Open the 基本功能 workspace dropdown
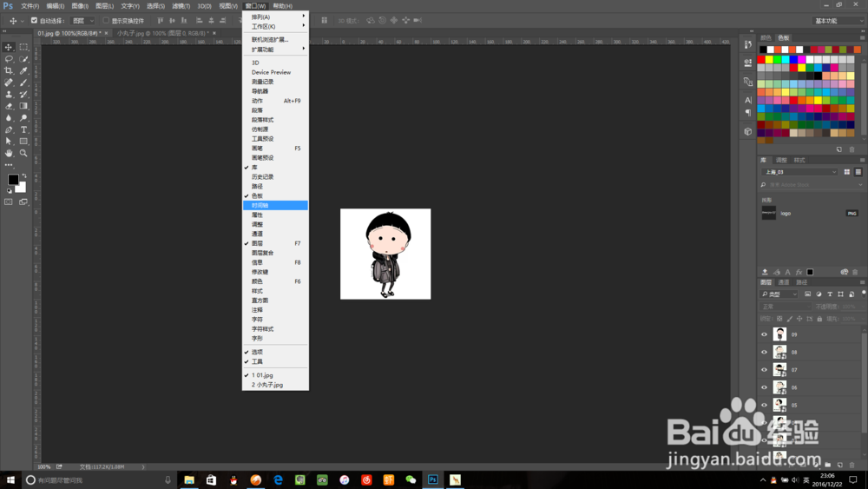This screenshot has height=489, width=868. 838,21
